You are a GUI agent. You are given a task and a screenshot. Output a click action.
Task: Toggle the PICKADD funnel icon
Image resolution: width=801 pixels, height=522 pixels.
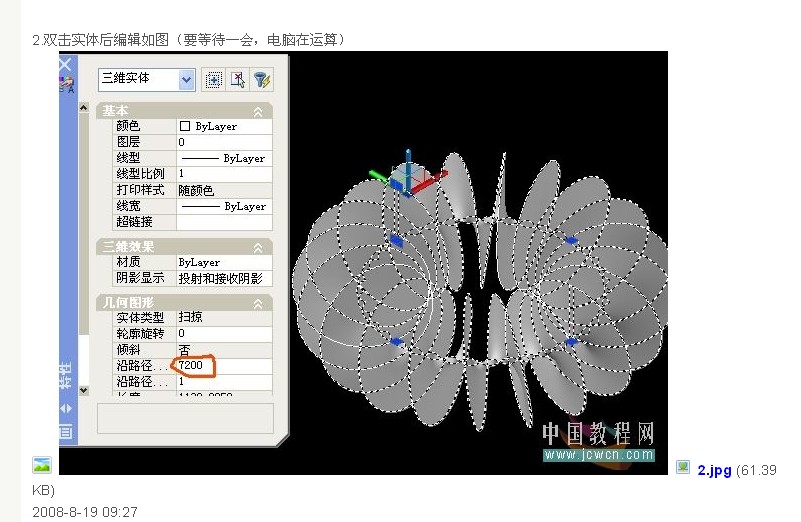click(x=262, y=80)
